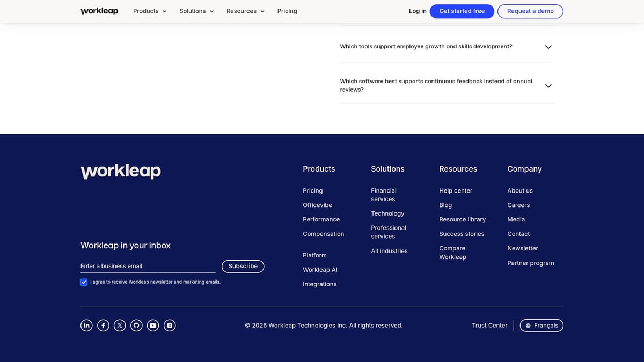This screenshot has width=644, height=362.
Task: Click the Instagram icon in footer
Action: click(x=170, y=326)
